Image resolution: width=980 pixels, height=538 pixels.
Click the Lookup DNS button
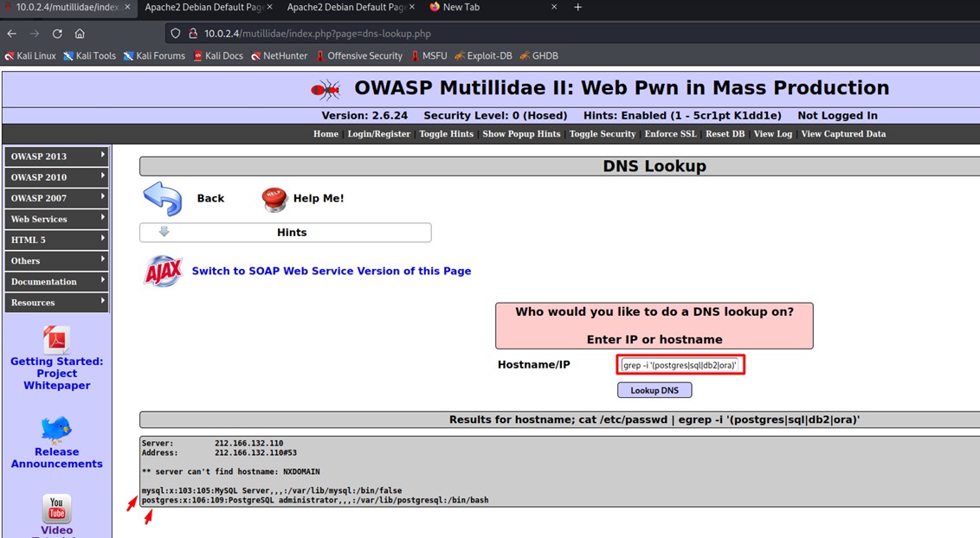(654, 390)
